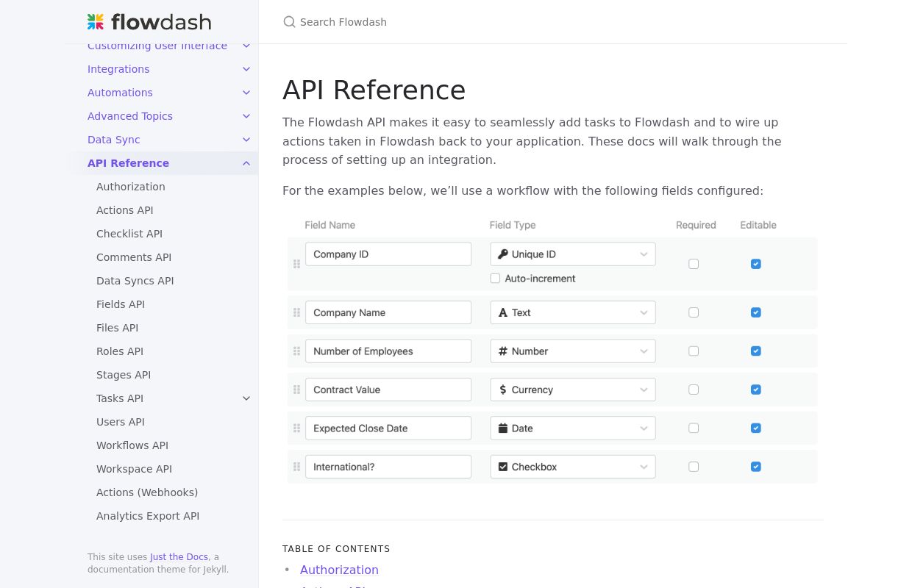Click drag handle beside International?
The width and height of the screenshot is (912, 588).
(x=297, y=467)
